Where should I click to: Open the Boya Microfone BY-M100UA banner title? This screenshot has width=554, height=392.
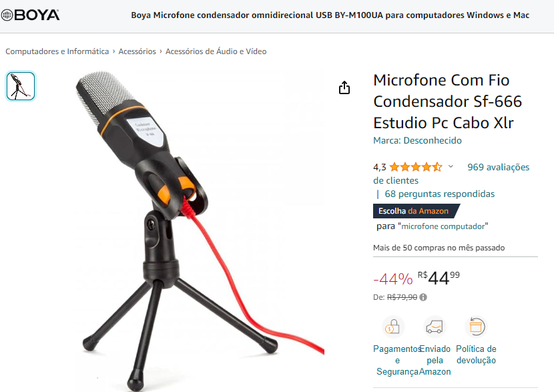(330, 15)
